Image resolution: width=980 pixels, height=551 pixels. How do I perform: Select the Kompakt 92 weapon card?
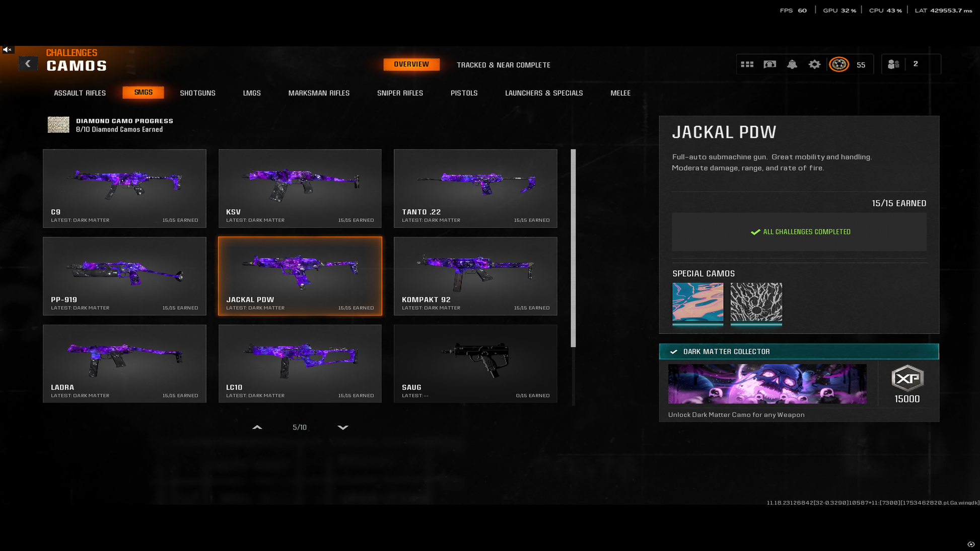(475, 276)
